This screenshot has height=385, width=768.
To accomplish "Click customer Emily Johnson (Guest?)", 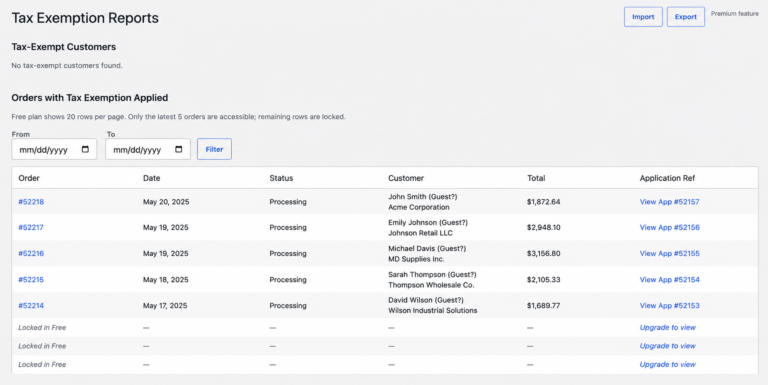I will 428,222.
